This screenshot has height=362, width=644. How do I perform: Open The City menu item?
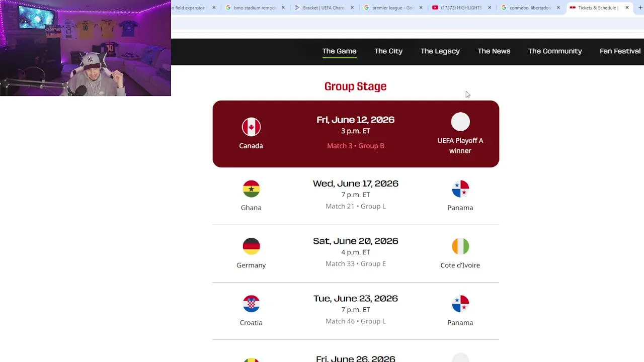coord(388,51)
